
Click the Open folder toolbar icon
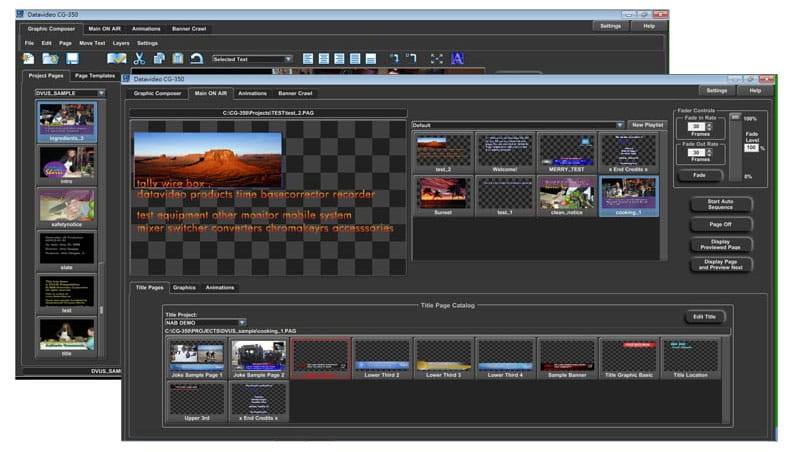tap(50, 60)
